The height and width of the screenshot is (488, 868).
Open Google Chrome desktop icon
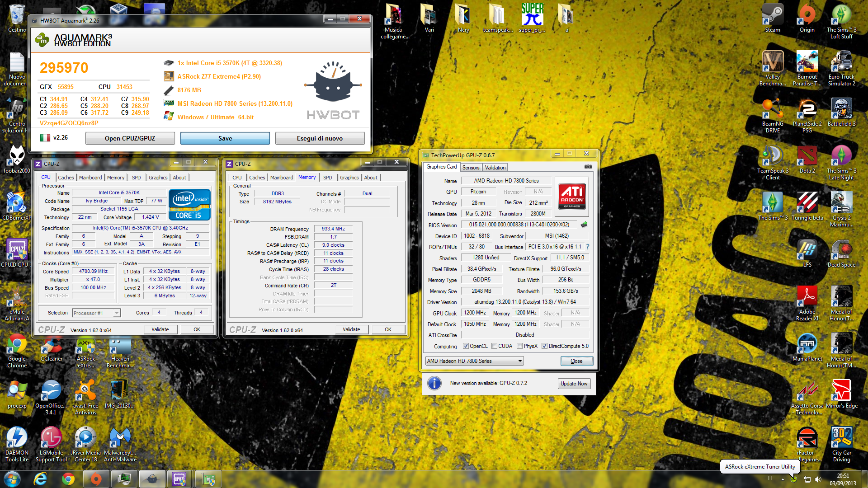(17, 350)
